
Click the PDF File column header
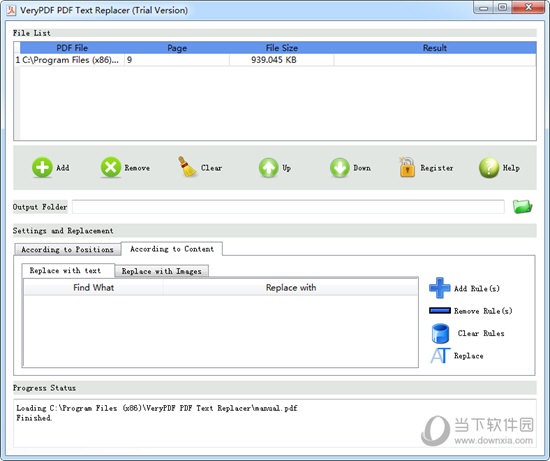[72, 48]
